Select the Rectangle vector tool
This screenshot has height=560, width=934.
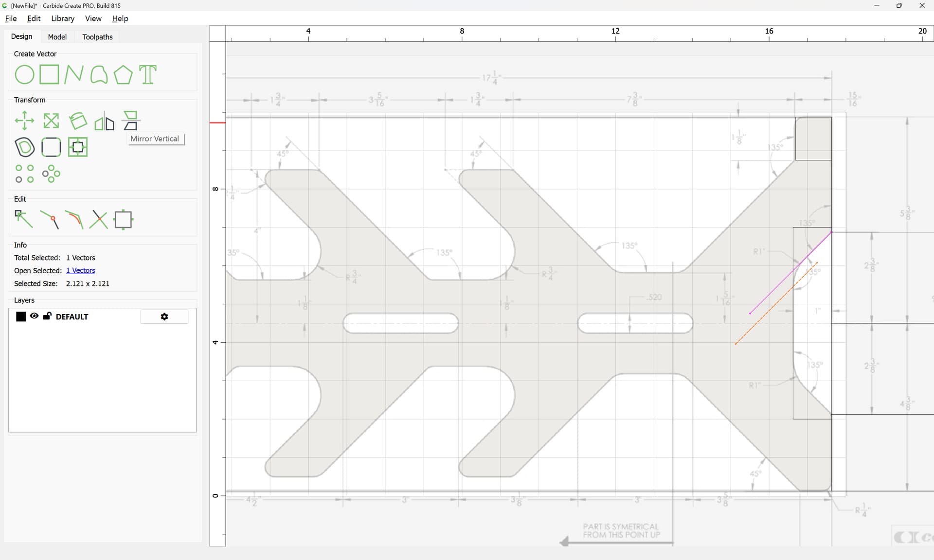pos(49,75)
